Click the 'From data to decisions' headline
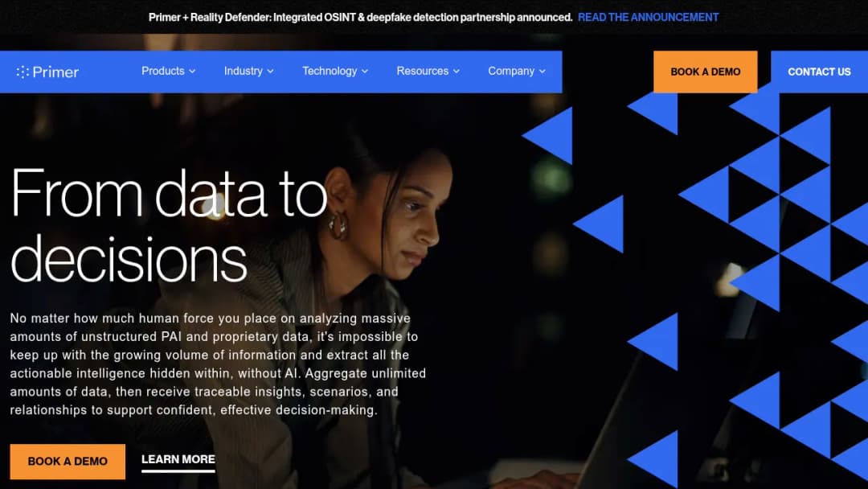 [x=170, y=225]
